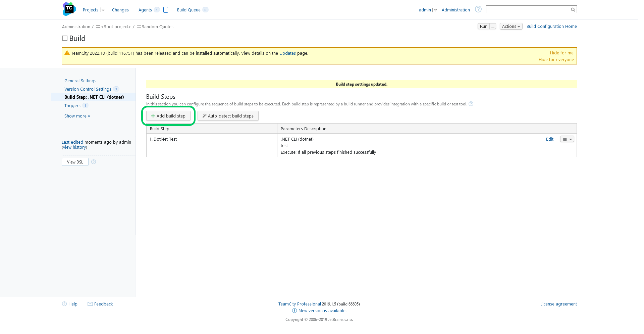Select Build Step: .NET CLI (dotnet) in sidebar
The height and width of the screenshot is (334, 644).
pos(94,97)
